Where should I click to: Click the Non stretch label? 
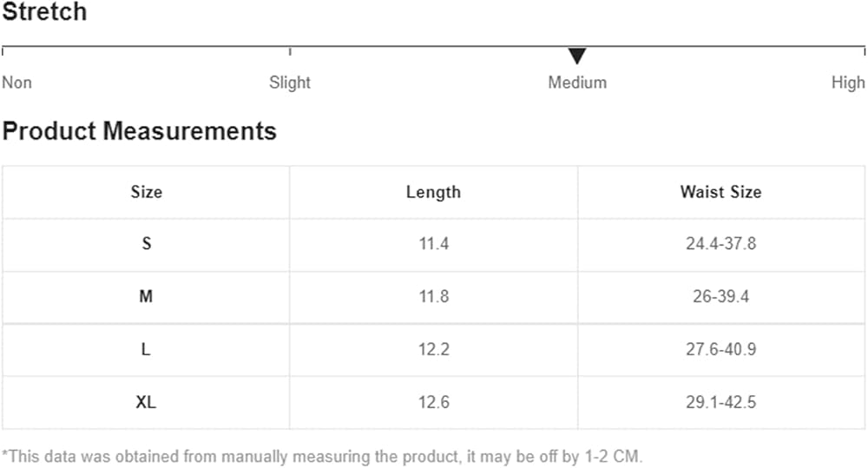[x=16, y=82]
